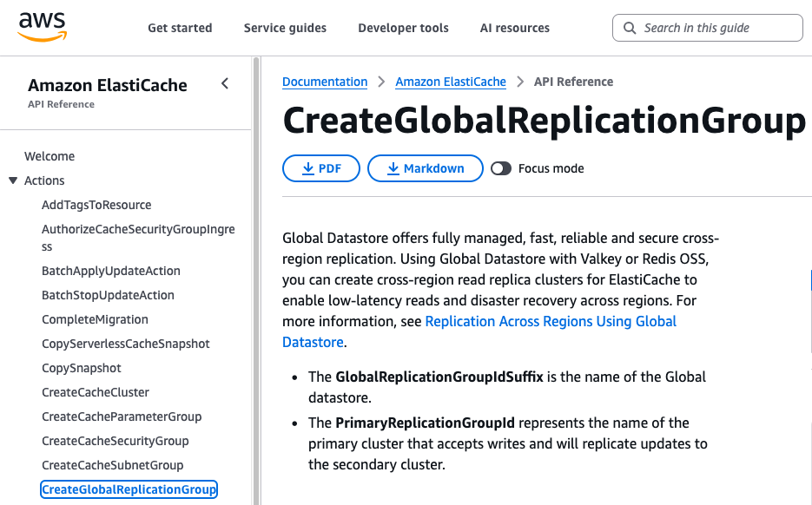Screen dimensions: 812x505
Task: Toggle Focus mode switch
Action: pyautogui.click(x=501, y=168)
